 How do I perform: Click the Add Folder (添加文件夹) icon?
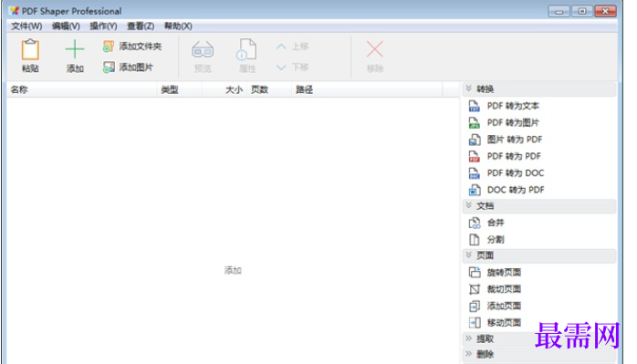[108, 47]
